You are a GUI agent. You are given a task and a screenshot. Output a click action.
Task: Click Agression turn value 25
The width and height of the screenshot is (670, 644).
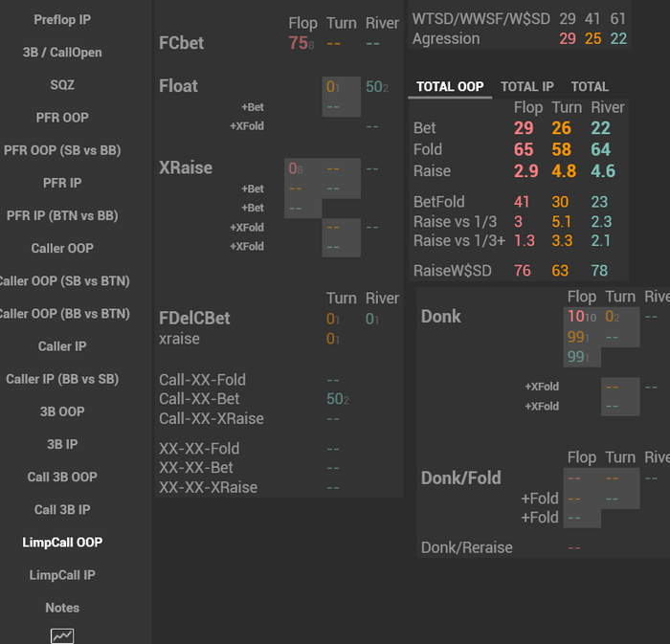593,39
